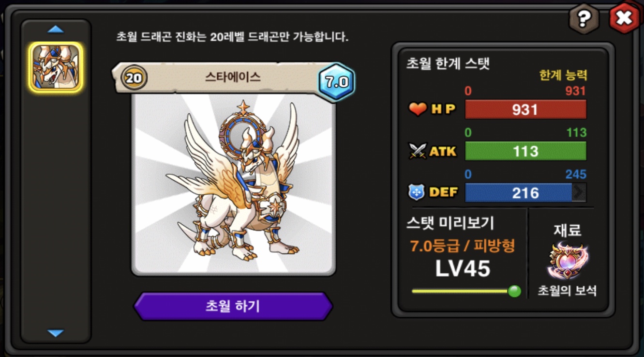Tap the 초월 하기 purple button
This screenshot has width=644, height=357.
[x=233, y=306]
